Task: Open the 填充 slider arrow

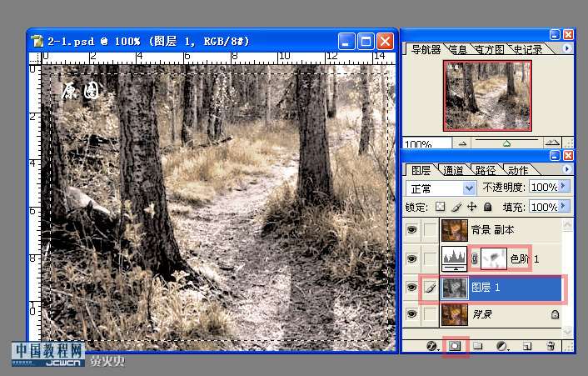Action: pyautogui.click(x=564, y=207)
